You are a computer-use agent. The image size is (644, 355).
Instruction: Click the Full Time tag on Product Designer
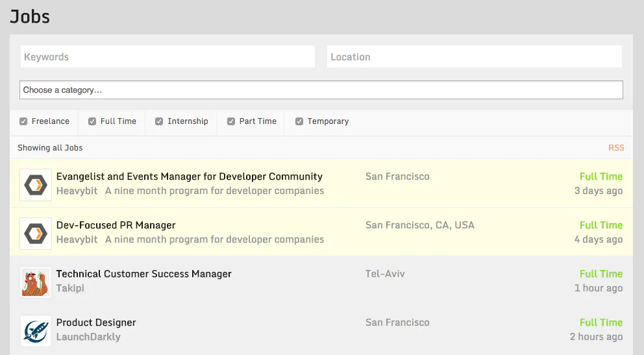coord(601,323)
